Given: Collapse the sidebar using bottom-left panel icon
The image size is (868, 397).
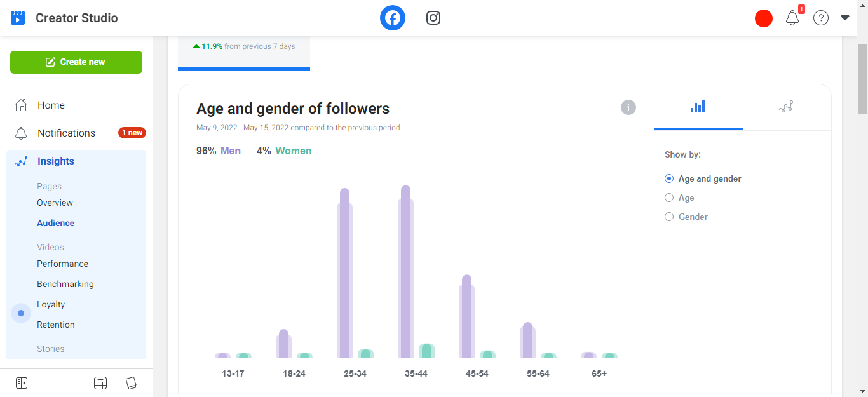Looking at the screenshot, I should [x=22, y=383].
